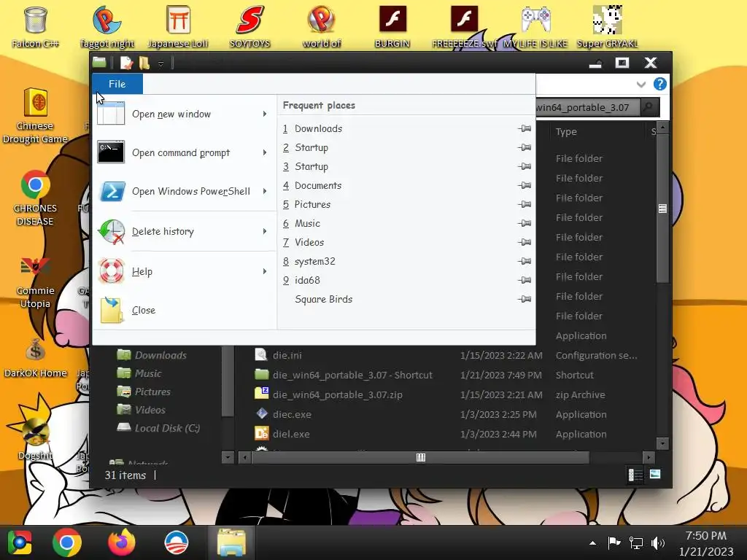Viewport: 747px width, 560px height.
Task: Toggle pin for Square Birds place
Action: [x=525, y=299]
